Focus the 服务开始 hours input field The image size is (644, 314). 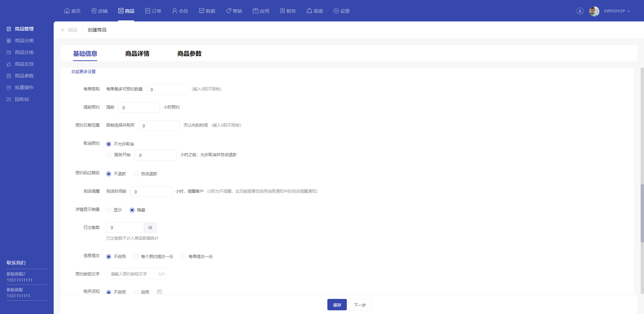[156, 155]
